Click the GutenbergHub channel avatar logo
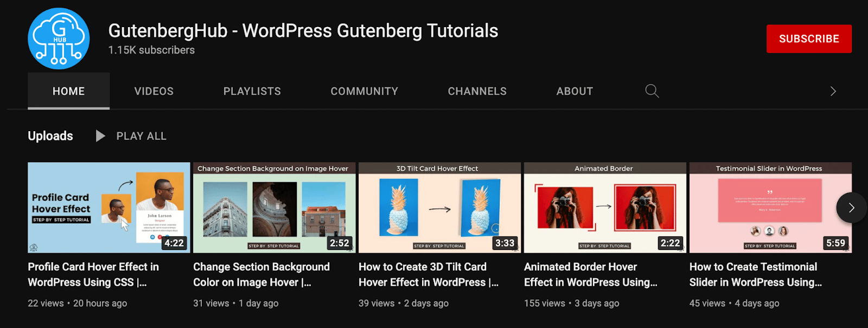The image size is (868, 328). pos(59,38)
